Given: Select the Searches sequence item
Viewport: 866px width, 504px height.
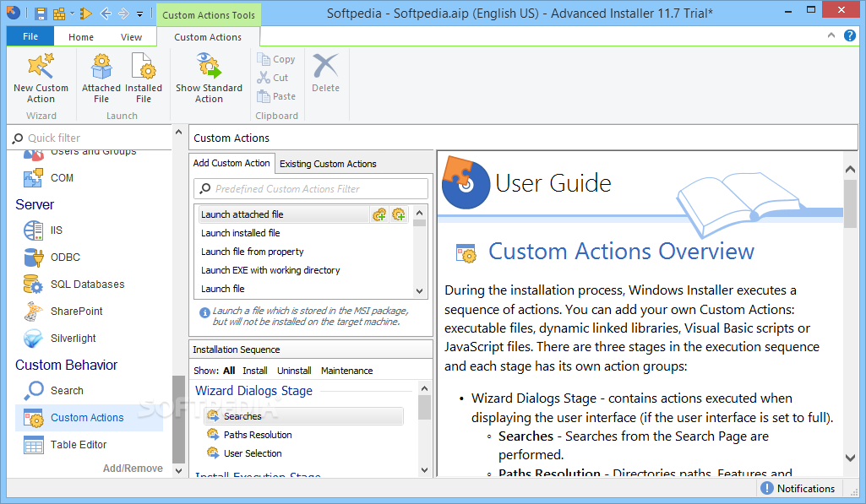Looking at the screenshot, I should 304,416.
